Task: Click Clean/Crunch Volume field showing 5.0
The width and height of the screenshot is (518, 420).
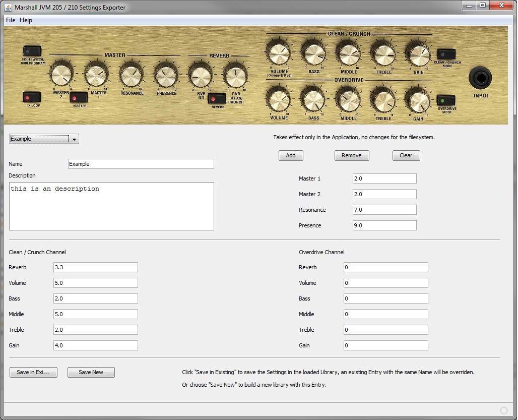Action: point(95,283)
